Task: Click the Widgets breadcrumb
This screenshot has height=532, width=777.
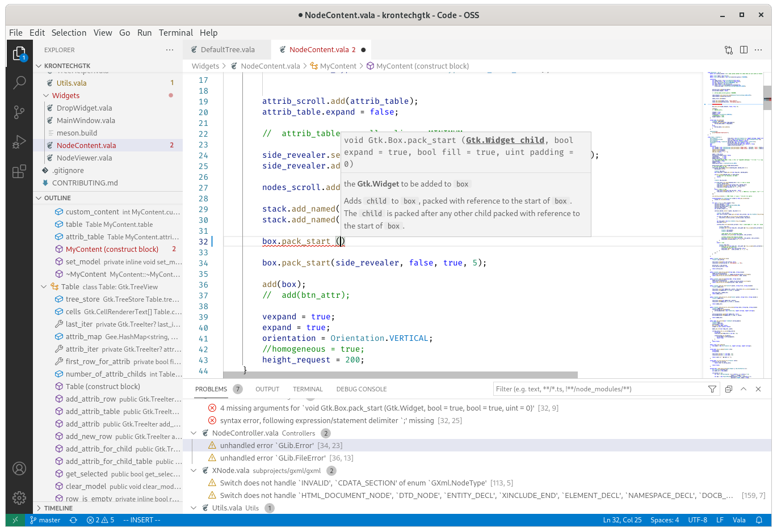Action: tap(205, 66)
